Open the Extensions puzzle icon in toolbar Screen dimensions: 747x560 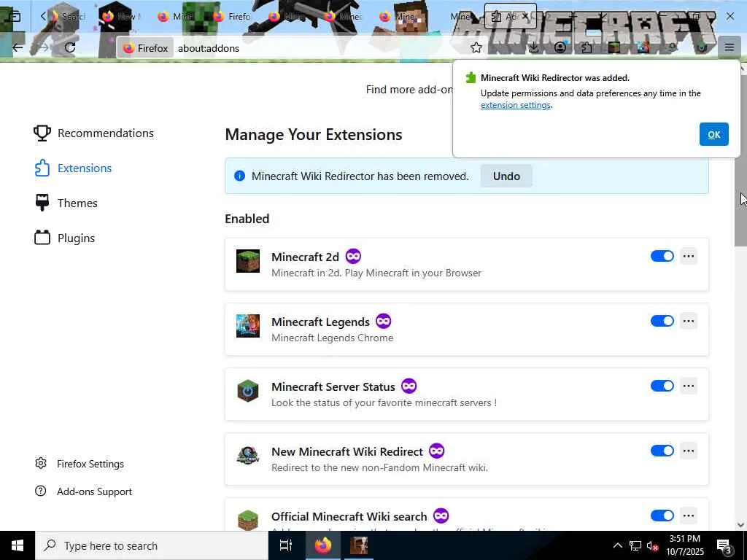587,47
